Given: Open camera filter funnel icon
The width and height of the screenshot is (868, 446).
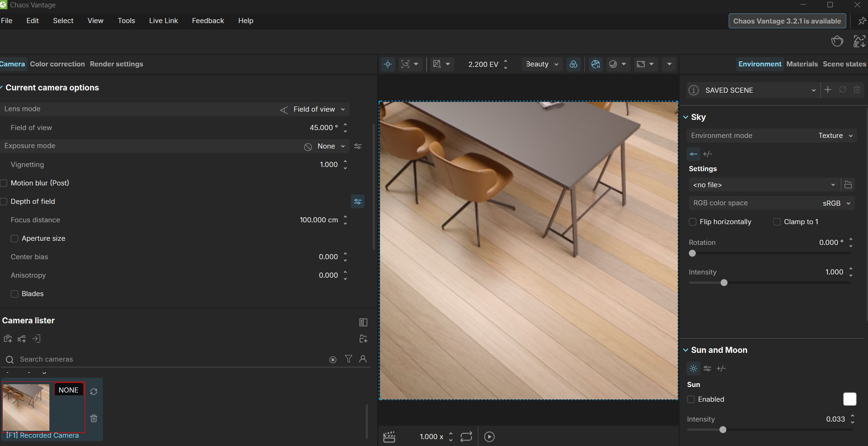Looking at the screenshot, I should coord(349,359).
